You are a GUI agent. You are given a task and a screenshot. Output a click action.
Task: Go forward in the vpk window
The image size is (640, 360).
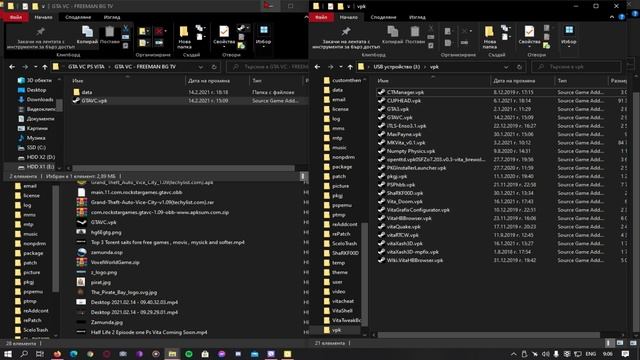click(x=330, y=67)
